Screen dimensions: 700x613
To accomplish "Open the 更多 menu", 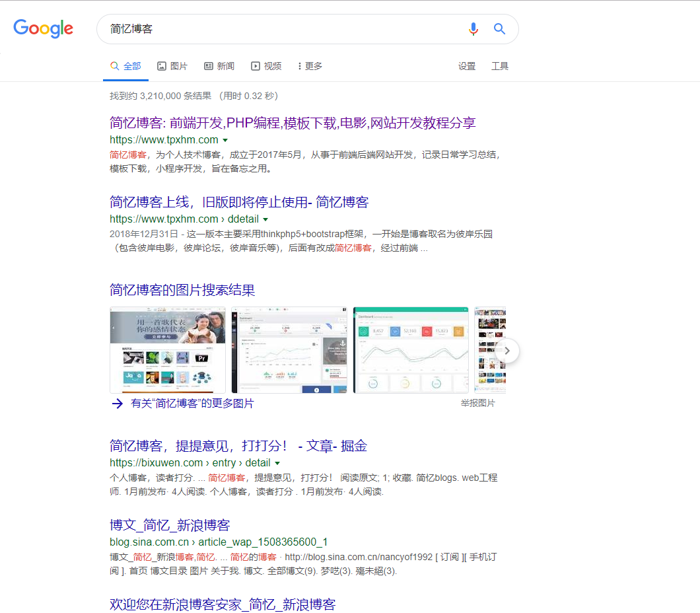I will (x=310, y=66).
